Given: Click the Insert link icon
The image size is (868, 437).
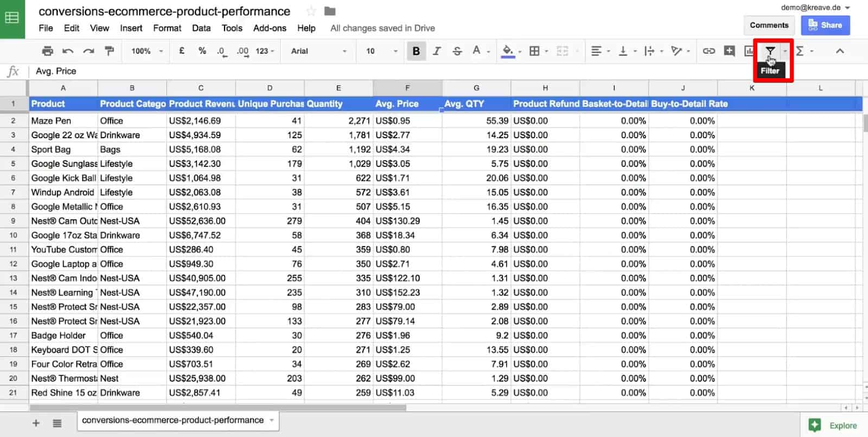Looking at the screenshot, I should tap(709, 51).
